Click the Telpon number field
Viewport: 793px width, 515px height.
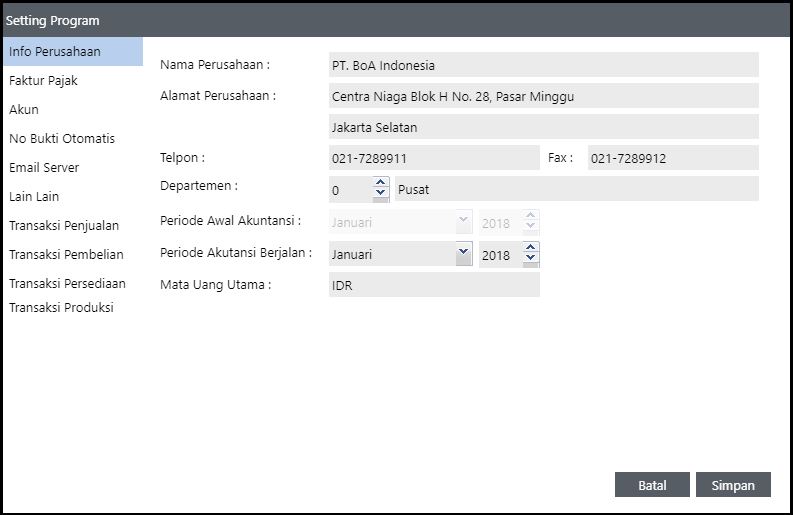click(433, 158)
